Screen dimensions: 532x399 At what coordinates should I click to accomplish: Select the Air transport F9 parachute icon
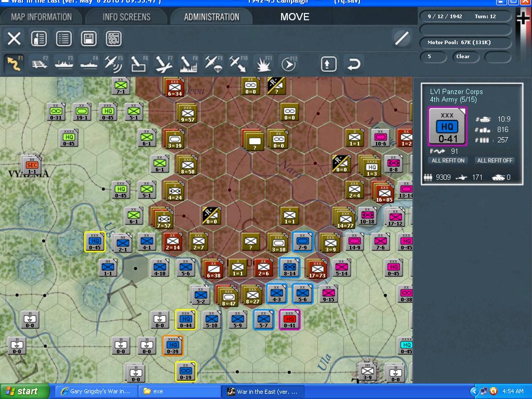pos(214,64)
